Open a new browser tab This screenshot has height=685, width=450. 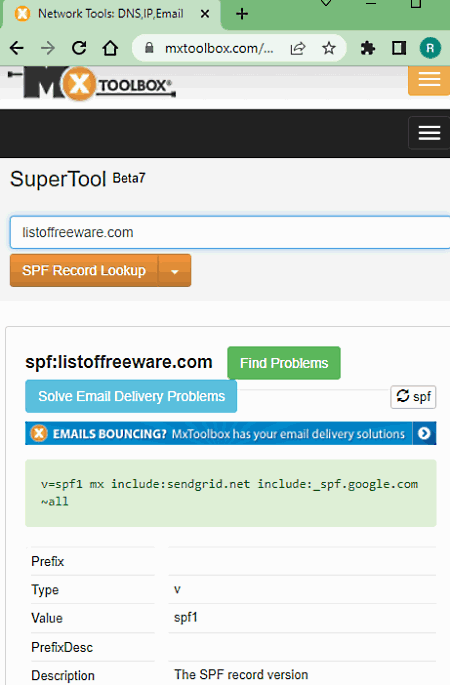(242, 14)
